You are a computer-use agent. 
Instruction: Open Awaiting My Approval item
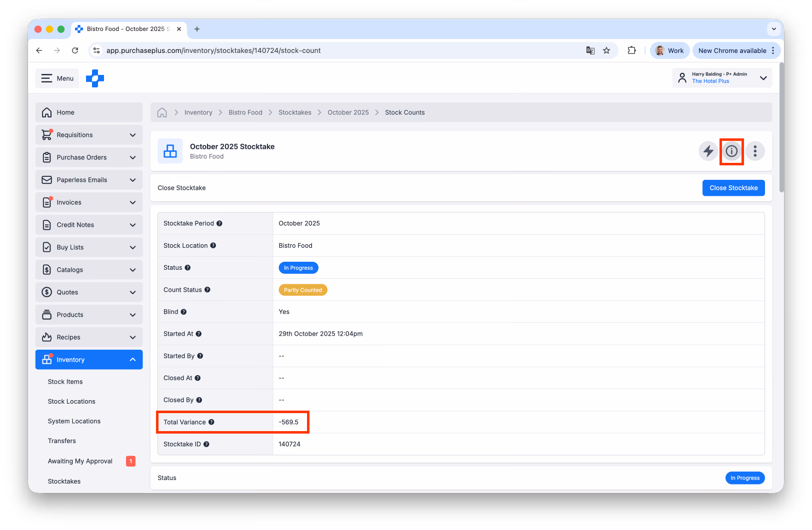click(80, 461)
